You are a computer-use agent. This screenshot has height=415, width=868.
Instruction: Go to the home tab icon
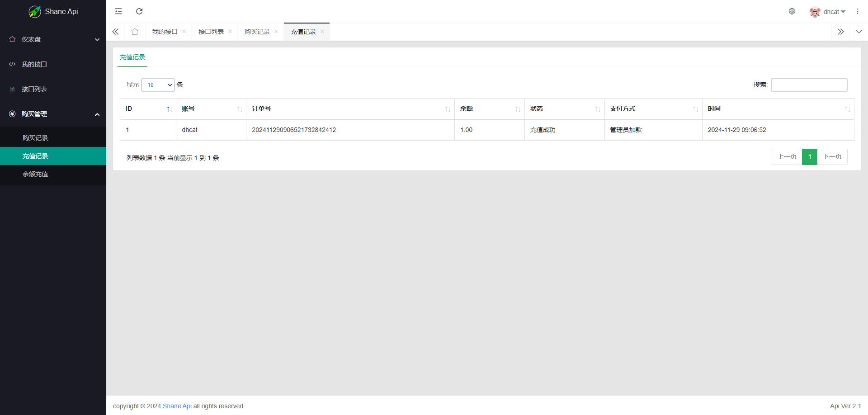click(x=135, y=32)
